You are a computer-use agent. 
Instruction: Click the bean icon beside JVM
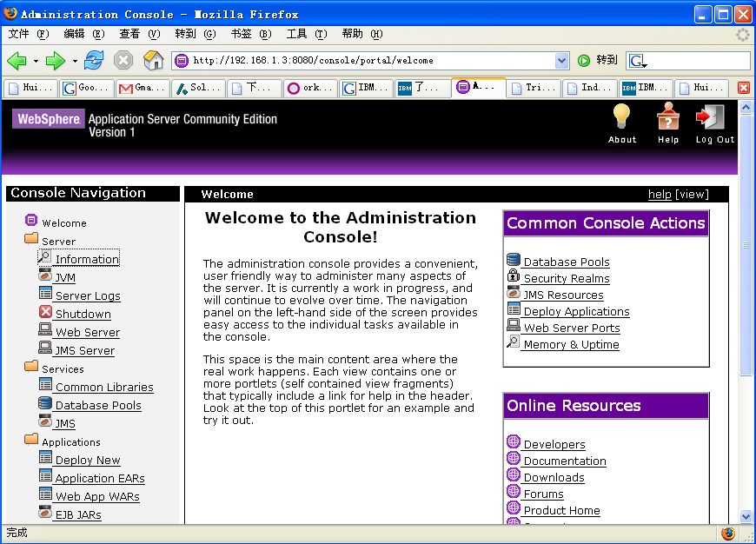(x=45, y=275)
